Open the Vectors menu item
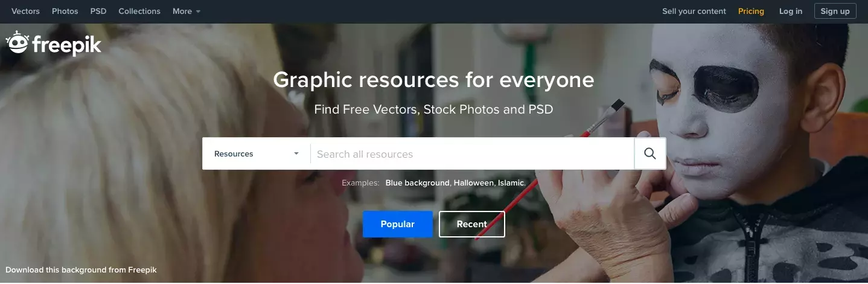 [26, 11]
